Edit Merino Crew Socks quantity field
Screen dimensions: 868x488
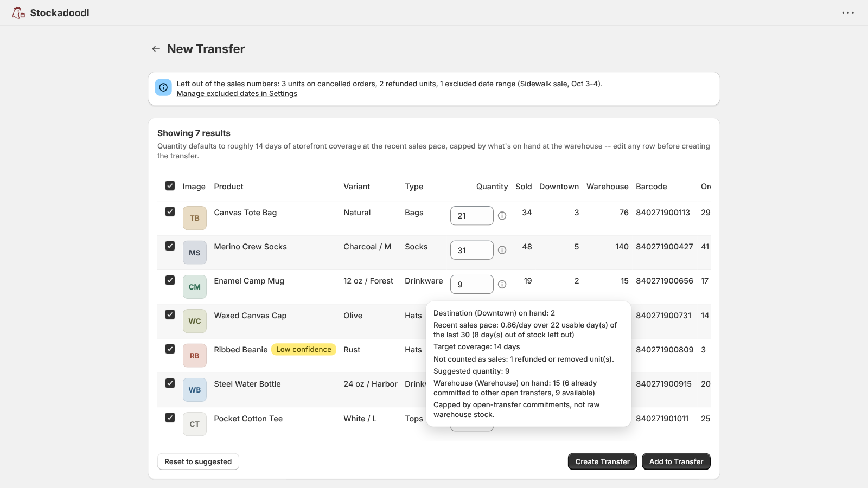472,250
